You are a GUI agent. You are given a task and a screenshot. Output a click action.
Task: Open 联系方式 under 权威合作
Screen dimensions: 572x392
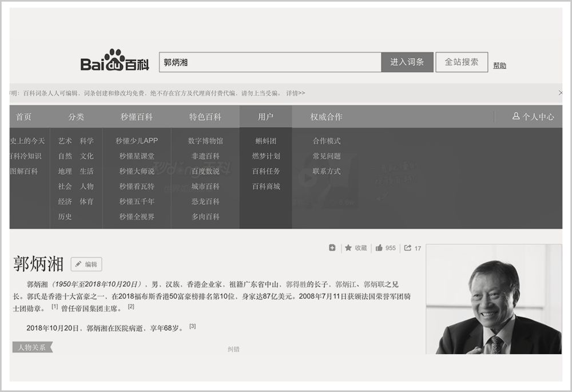point(327,171)
